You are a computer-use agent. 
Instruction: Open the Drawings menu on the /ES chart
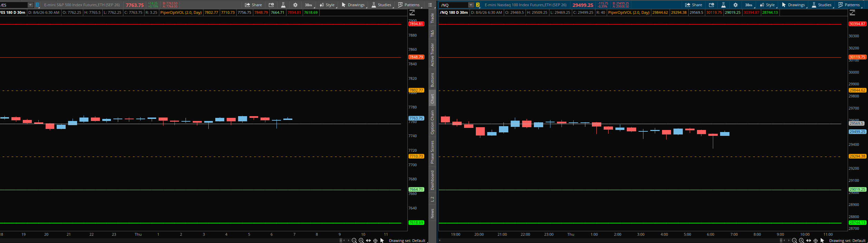click(353, 5)
